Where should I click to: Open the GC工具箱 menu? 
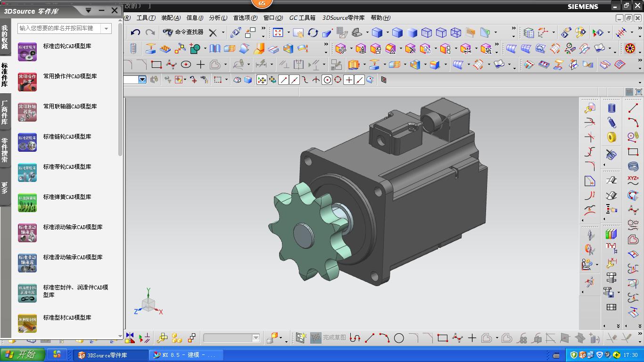point(302,18)
